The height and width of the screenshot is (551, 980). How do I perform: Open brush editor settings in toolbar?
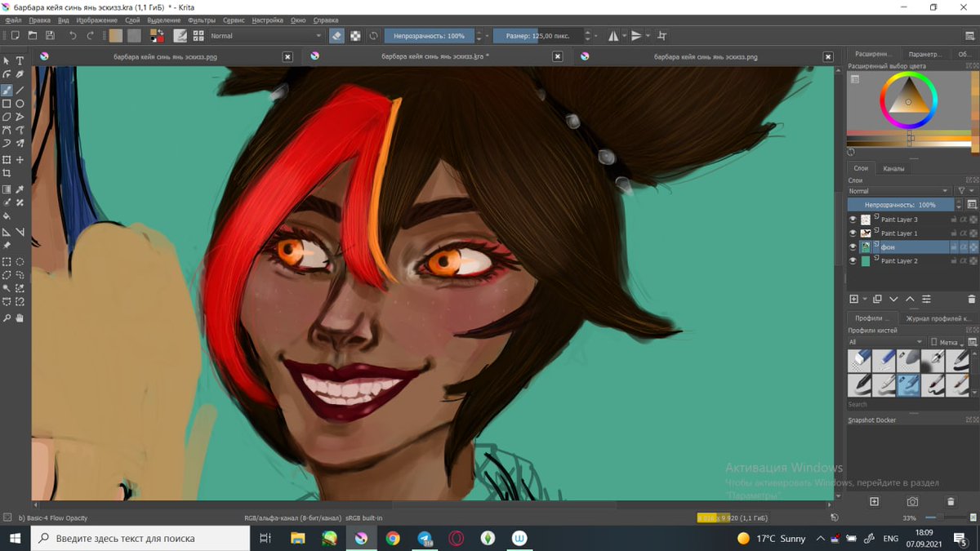(180, 36)
